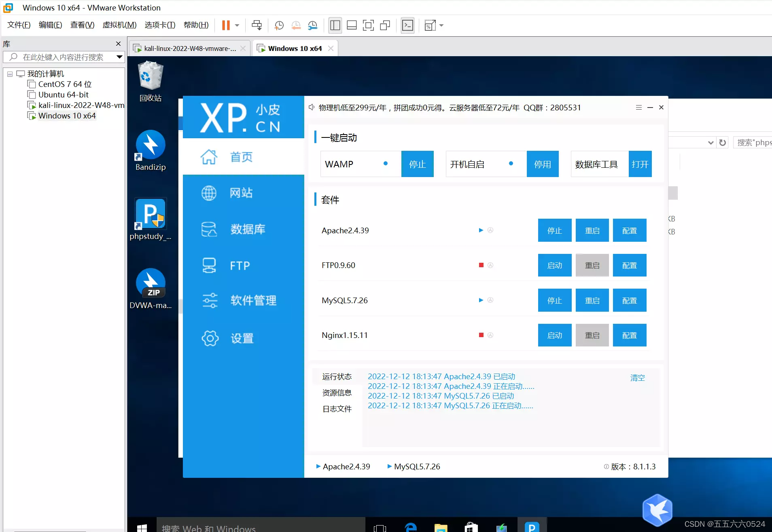Start the FTP0.9.60 service
The height and width of the screenshot is (532, 772).
(x=555, y=265)
